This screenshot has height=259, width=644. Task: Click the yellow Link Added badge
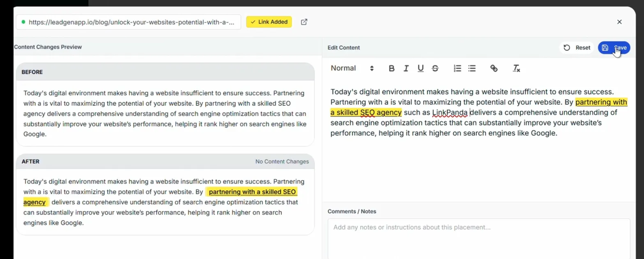pos(269,22)
